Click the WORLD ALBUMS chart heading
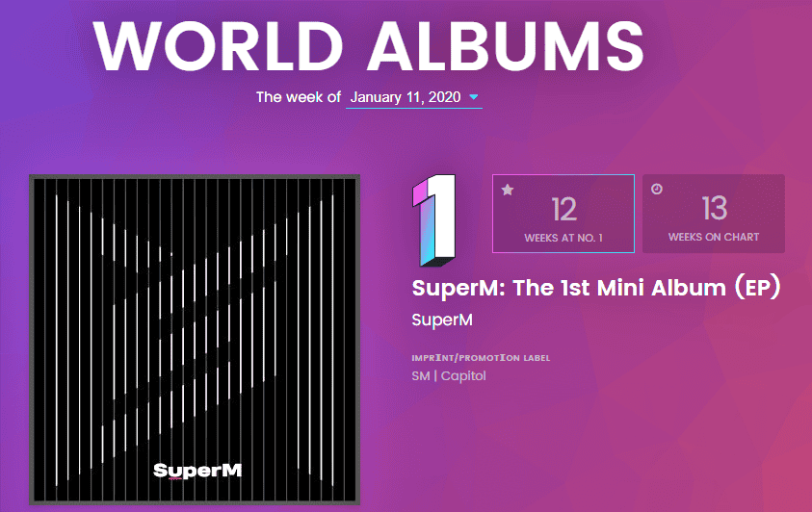This screenshot has width=812, height=512. click(369, 44)
